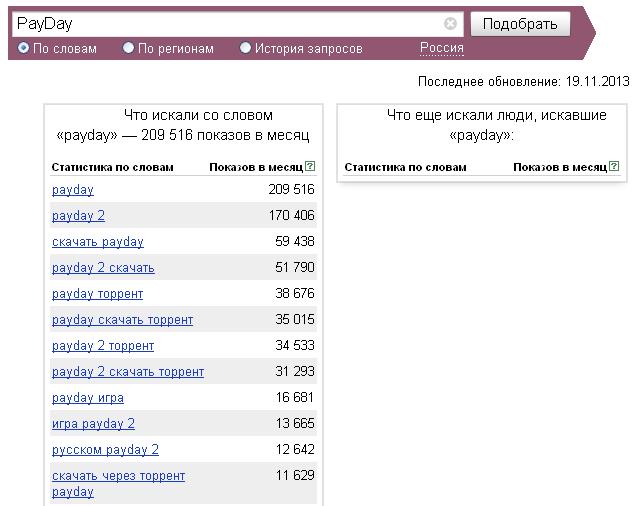The image size is (638, 506).
Task: Click the value 11 629
Action: [x=295, y=475]
